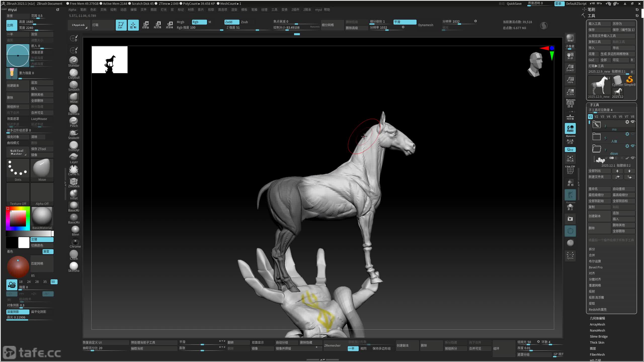Toggle visibility eye of dizuo folder
Viewport: 644px width, 362px height.
pos(633,146)
